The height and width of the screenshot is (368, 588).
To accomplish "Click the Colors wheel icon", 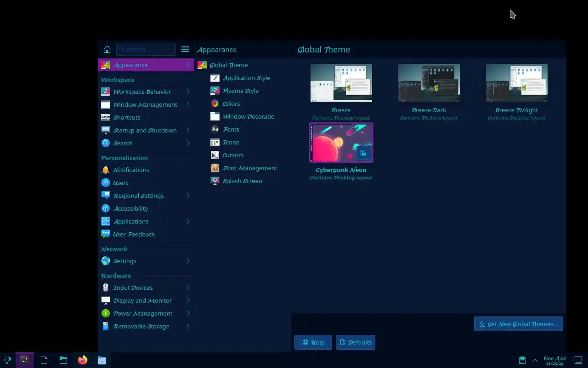I will click(215, 103).
